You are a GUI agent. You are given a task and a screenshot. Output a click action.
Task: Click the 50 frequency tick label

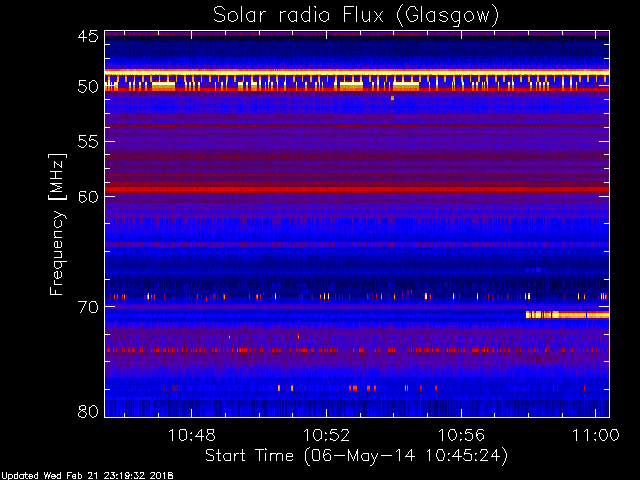[88, 87]
